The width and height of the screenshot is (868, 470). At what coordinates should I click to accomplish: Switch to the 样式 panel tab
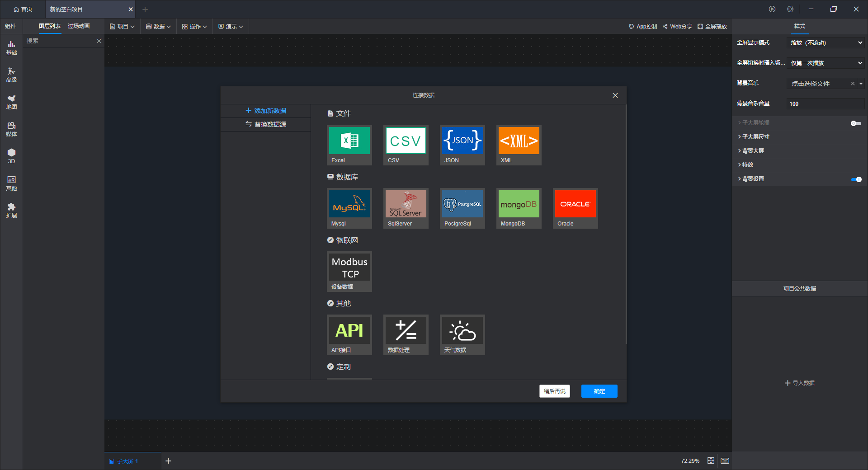click(800, 26)
